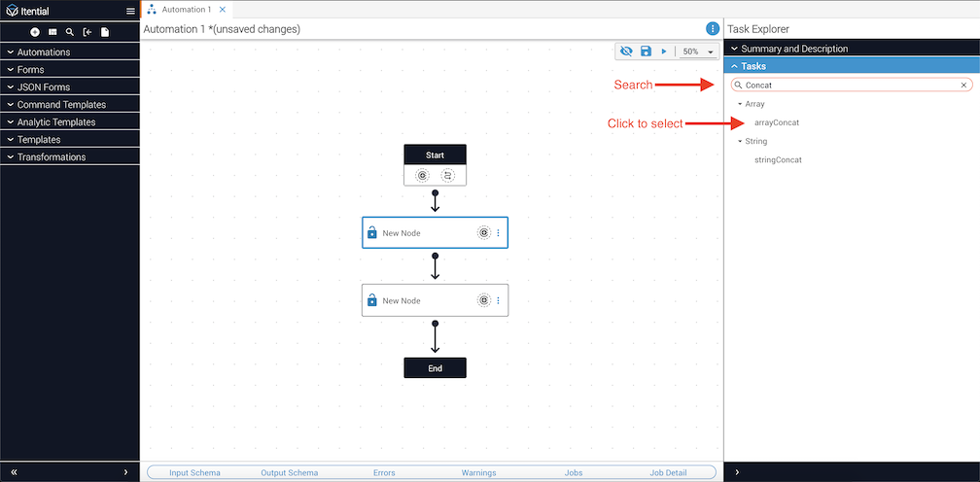
Task: Expand Summary and Description panel
Action: pos(852,48)
